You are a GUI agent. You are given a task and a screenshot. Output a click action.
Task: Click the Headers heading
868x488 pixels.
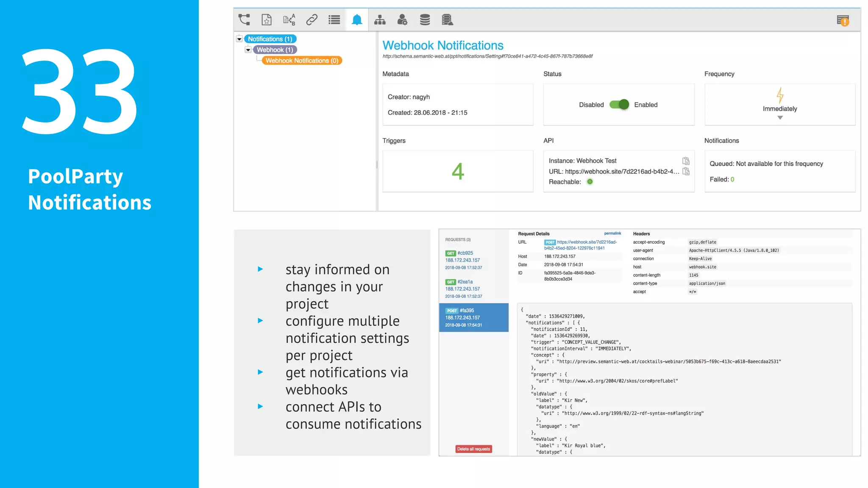pyautogui.click(x=641, y=234)
